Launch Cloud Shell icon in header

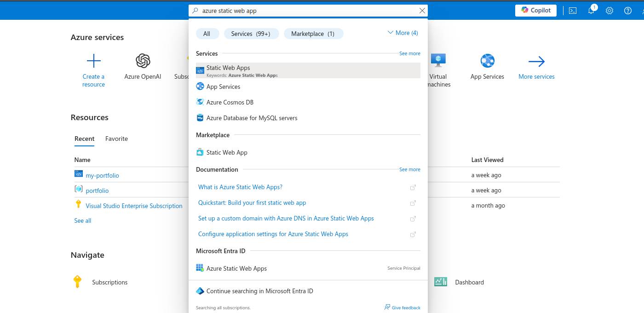pos(573,11)
